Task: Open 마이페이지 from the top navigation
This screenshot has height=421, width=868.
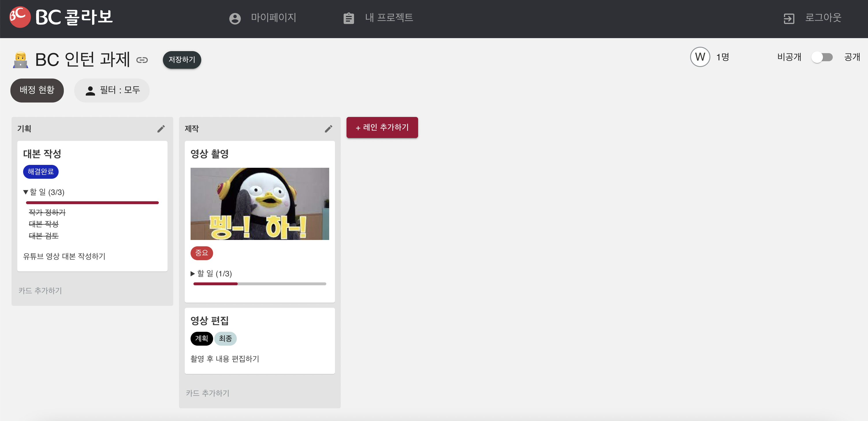Action: click(x=273, y=18)
